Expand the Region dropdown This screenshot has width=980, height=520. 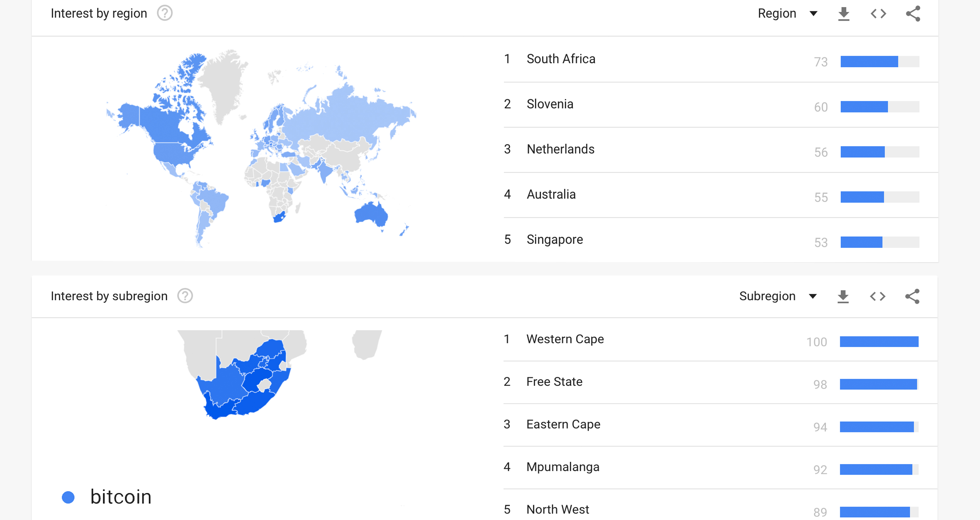tap(787, 14)
